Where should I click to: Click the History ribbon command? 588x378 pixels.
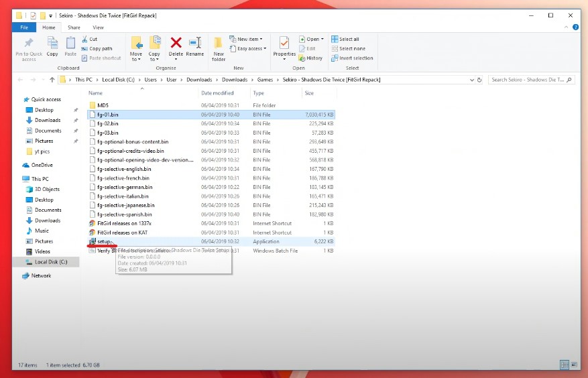(310, 58)
